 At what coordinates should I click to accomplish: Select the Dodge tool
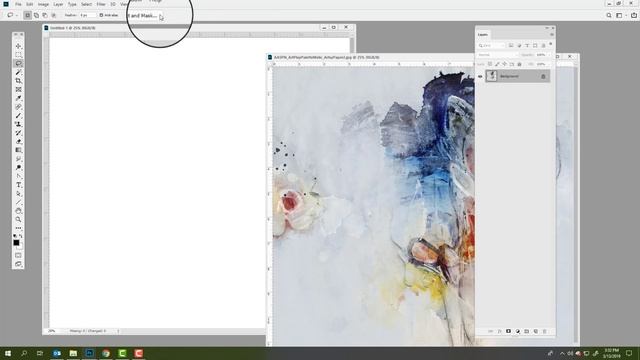pyautogui.click(x=18, y=168)
